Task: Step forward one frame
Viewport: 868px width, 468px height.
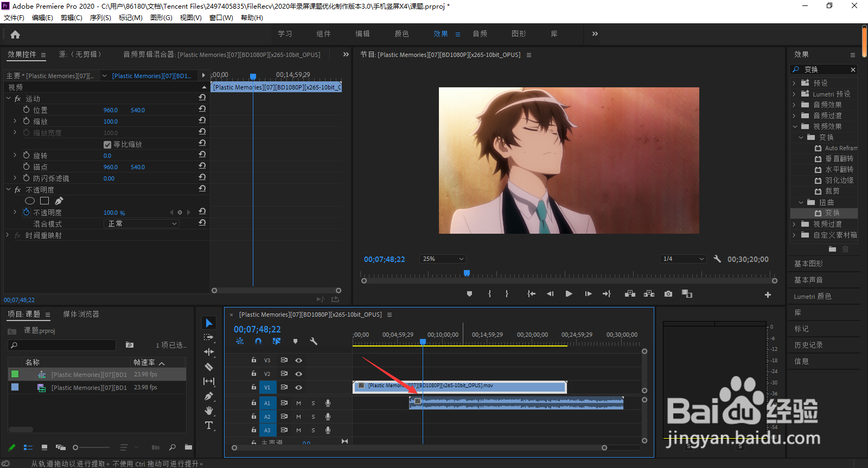Action: click(588, 294)
